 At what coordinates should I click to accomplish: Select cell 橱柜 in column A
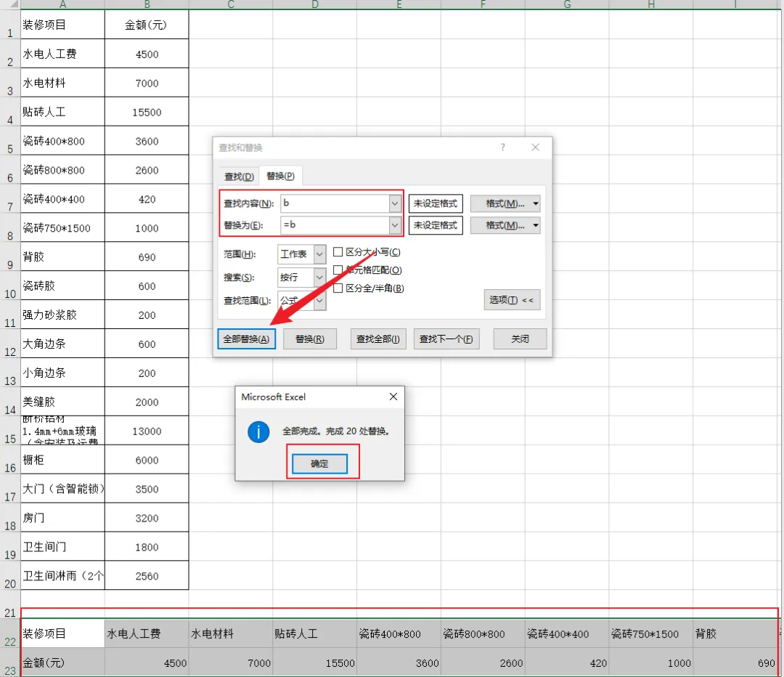(62, 460)
